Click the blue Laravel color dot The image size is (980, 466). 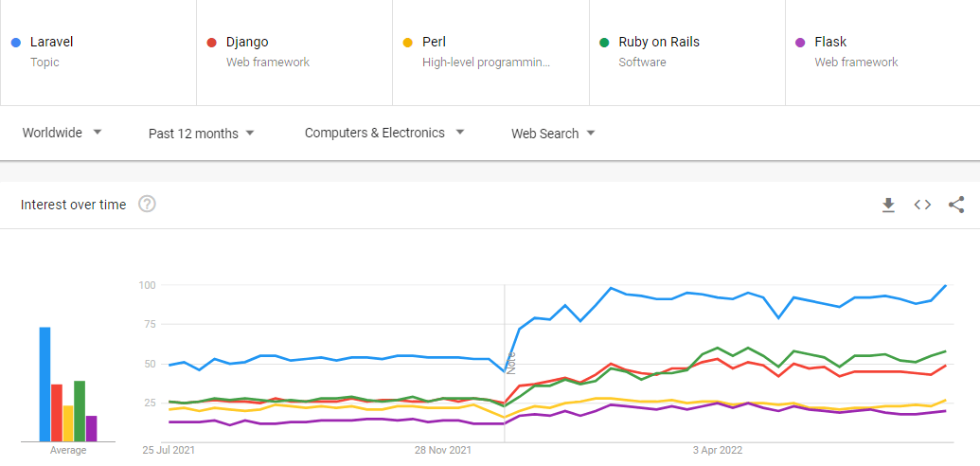click(x=16, y=43)
